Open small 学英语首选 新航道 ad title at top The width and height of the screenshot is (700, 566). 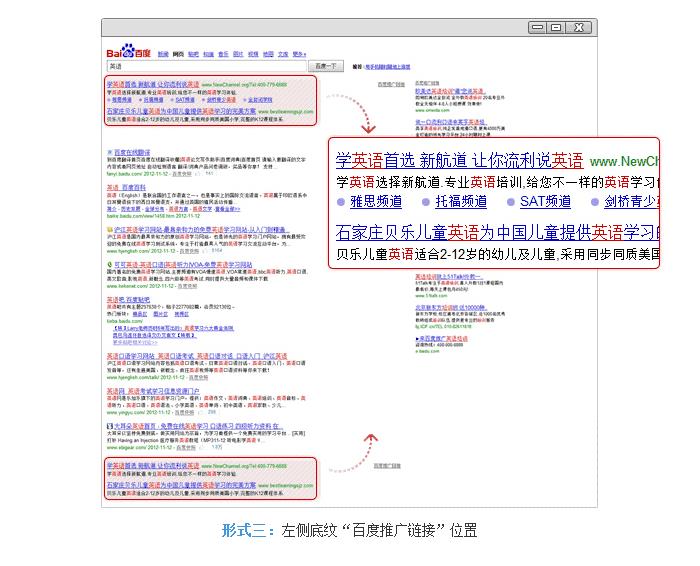click(x=153, y=84)
